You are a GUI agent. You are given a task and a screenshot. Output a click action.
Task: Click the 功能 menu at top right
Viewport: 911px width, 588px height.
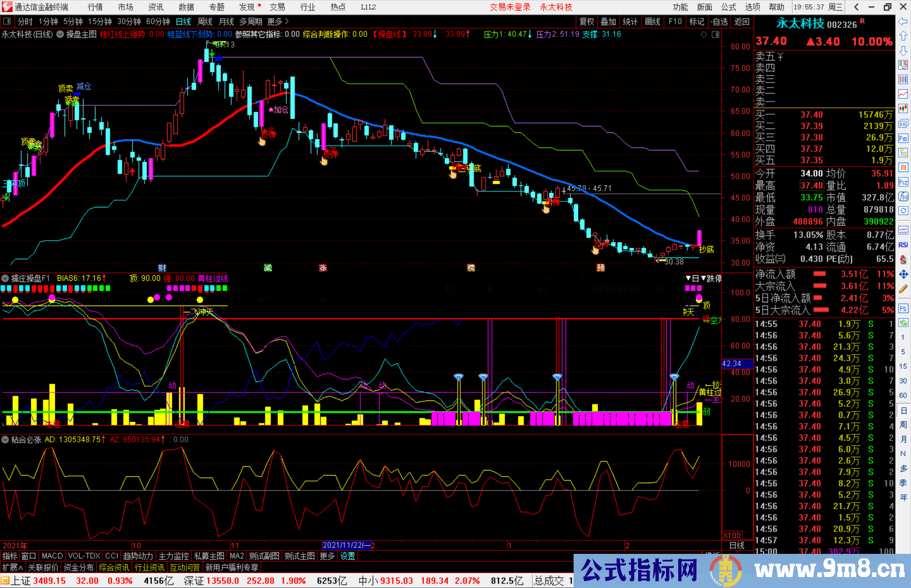click(x=680, y=7)
